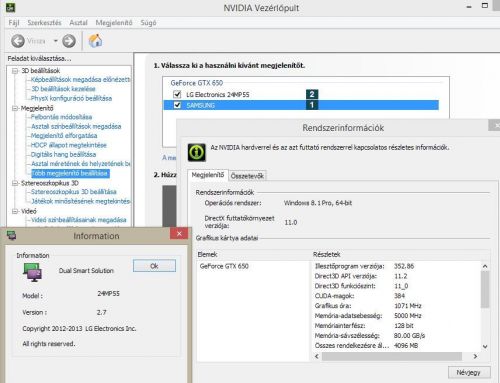
Task: Open the back history dropdown arrow
Action: click(x=55, y=41)
